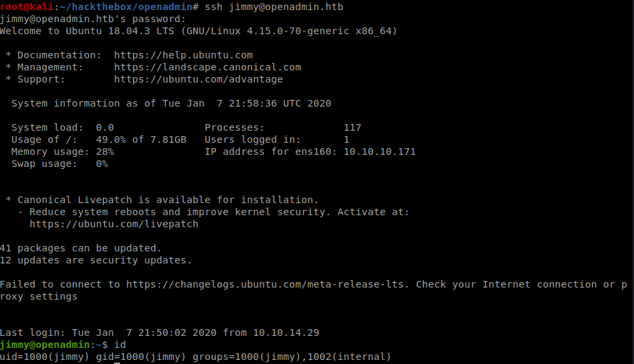
Task: Open the https://ubuntu.com/livepatch URL
Action: coord(114,224)
